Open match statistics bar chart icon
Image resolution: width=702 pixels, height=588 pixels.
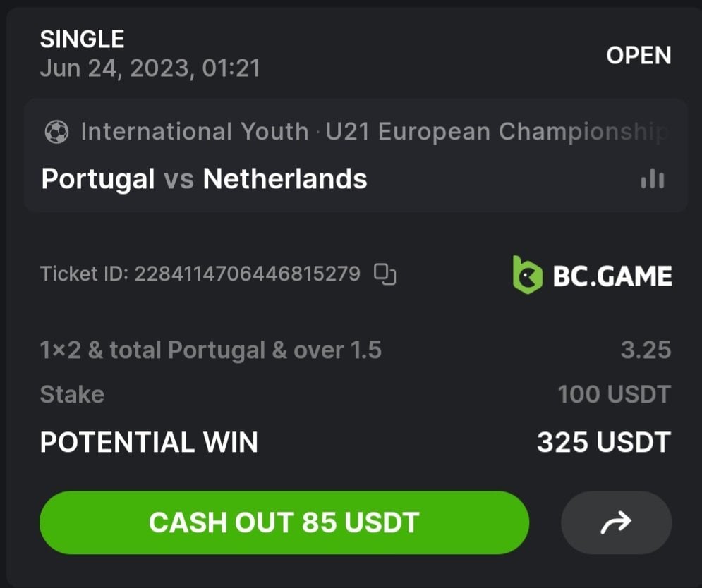click(652, 179)
